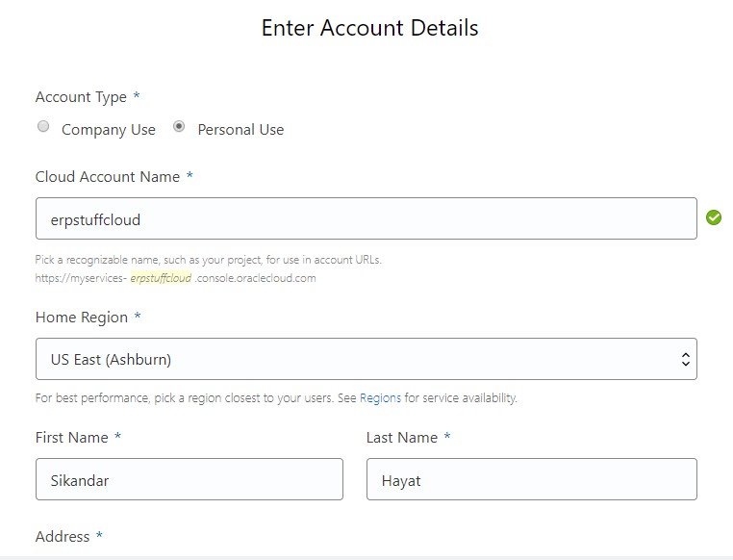This screenshot has height=560, width=733.
Task: Click into the First Name field
Action: 189,479
